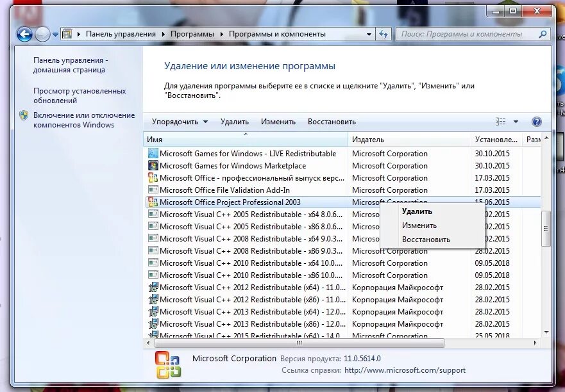Image resolution: width=565 pixels, height=392 pixels.
Task: Expand arrow after 'Программы' breadcrumb
Action: click(x=221, y=34)
